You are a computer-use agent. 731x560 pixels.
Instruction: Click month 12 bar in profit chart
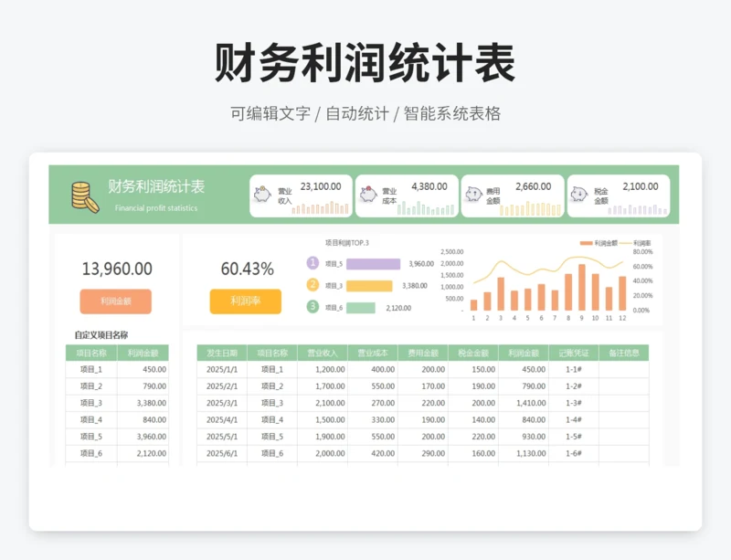(x=622, y=293)
